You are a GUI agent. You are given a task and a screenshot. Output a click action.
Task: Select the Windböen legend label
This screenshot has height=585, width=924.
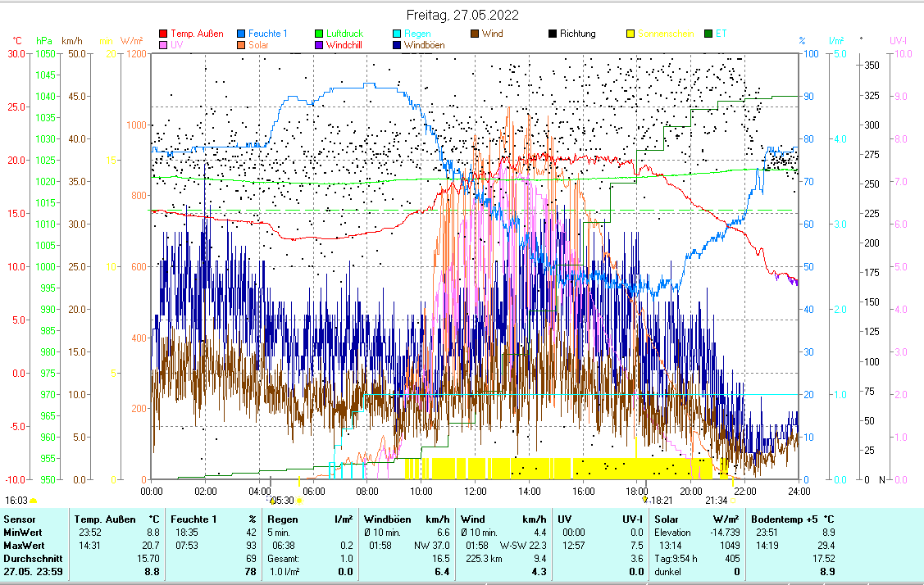[x=425, y=45]
